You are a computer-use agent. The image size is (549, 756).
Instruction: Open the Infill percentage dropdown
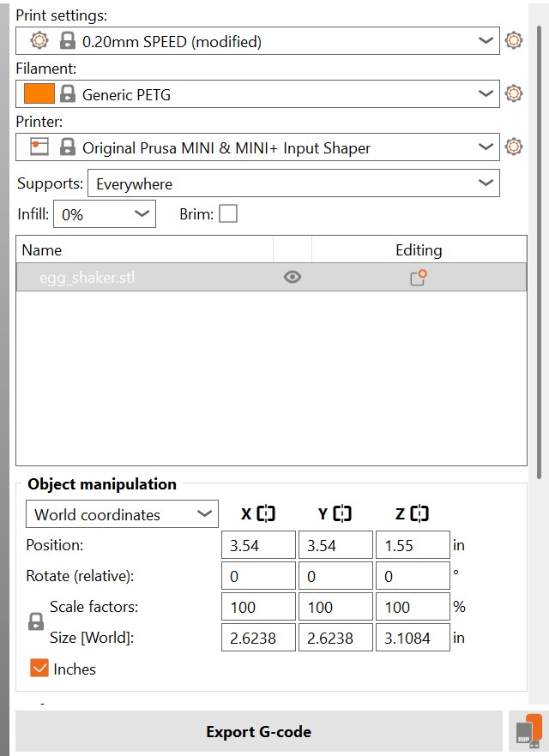(x=104, y=214)
